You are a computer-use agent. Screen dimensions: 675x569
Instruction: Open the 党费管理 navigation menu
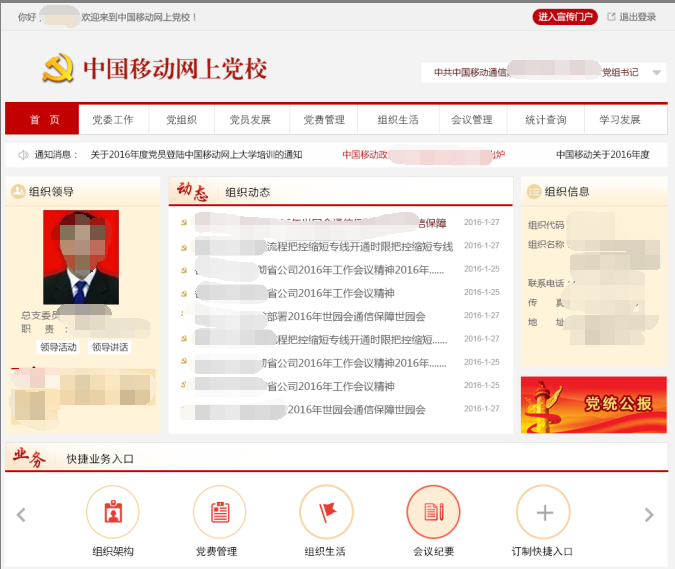pos(324,120)
